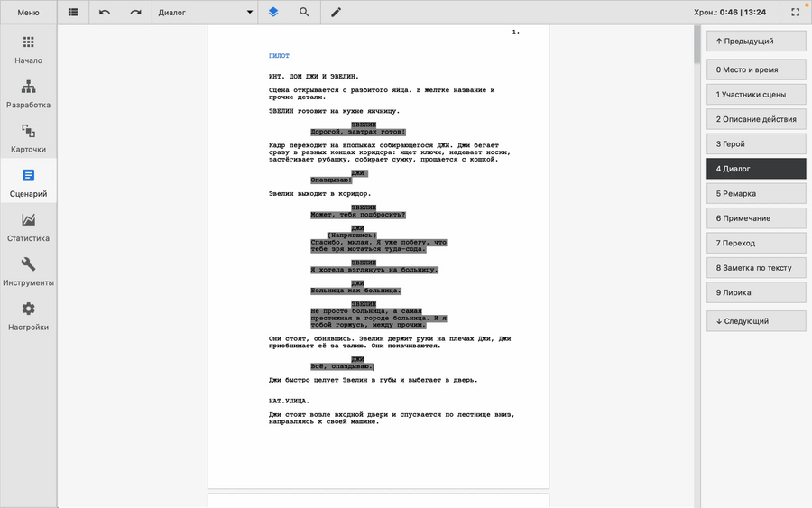Toggle fullscreen mode icon

(796, 12)
